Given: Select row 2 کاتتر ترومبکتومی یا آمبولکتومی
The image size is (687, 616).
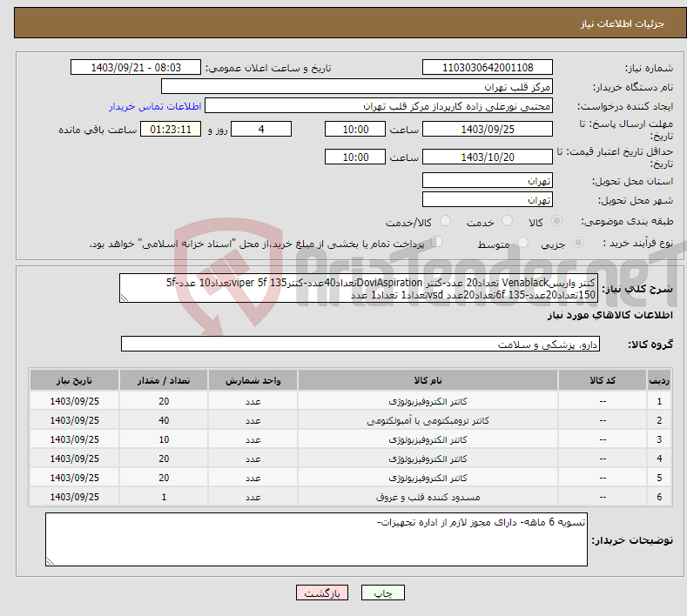Looking at the screenshot, I should (350, 420).
